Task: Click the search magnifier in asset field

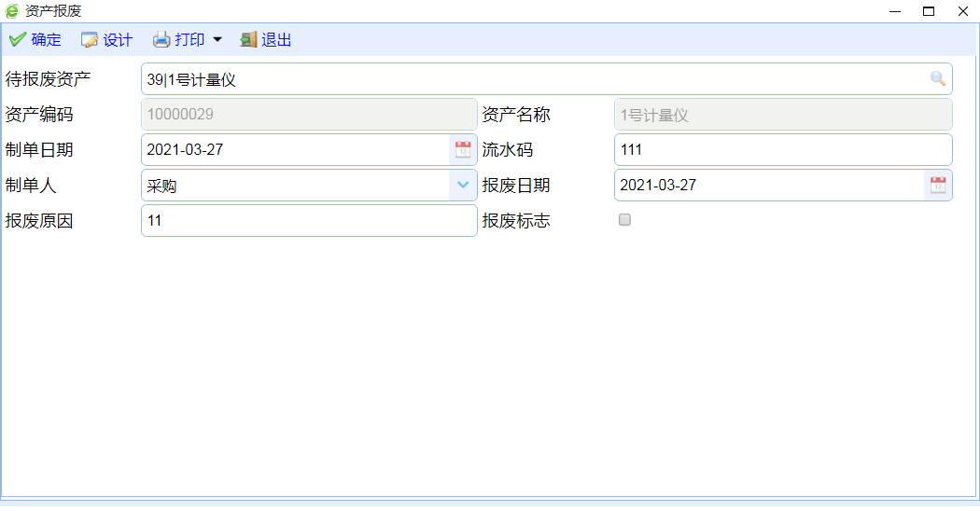Action: click(938, 79)
